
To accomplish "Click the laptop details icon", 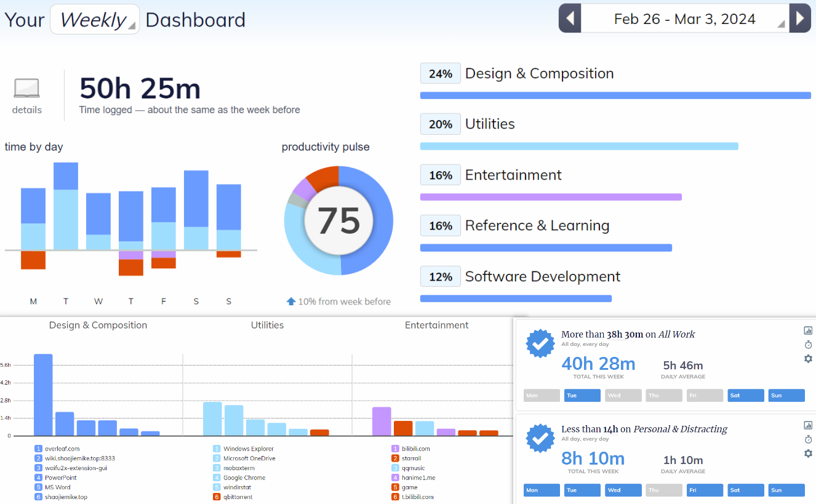I will click(x=26, y=89).
